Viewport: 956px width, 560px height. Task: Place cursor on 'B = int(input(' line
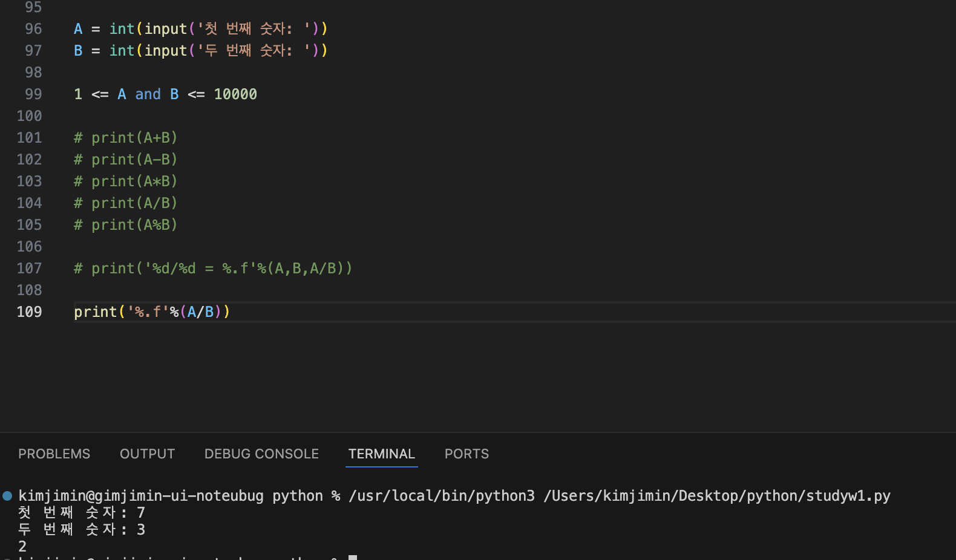coord(201,50)
